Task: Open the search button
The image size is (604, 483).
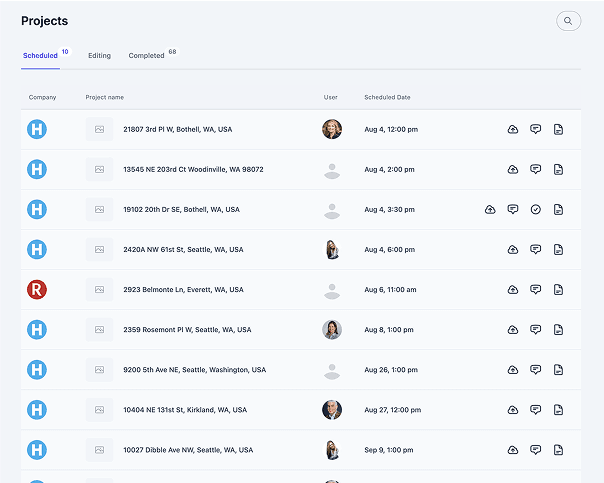Action: [568, 21]
